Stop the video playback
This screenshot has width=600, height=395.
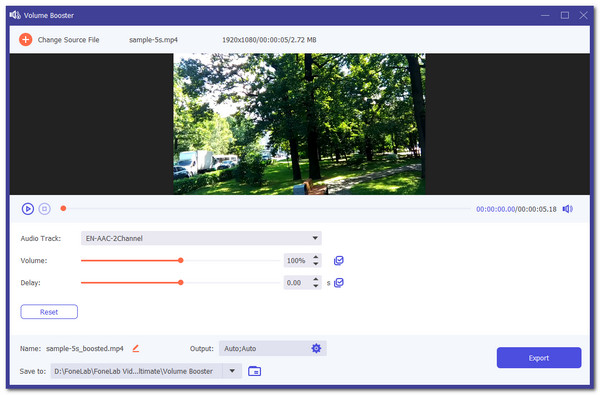click(44, 209)
